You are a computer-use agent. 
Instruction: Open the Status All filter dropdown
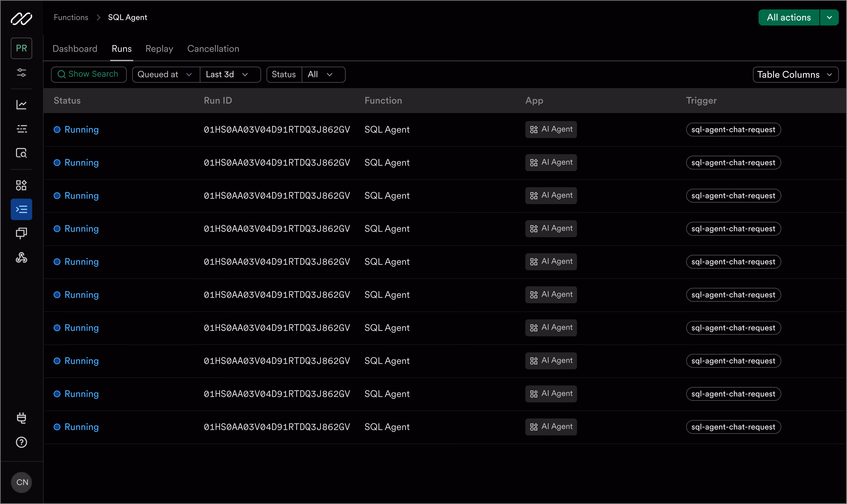[x=323, y=74]
